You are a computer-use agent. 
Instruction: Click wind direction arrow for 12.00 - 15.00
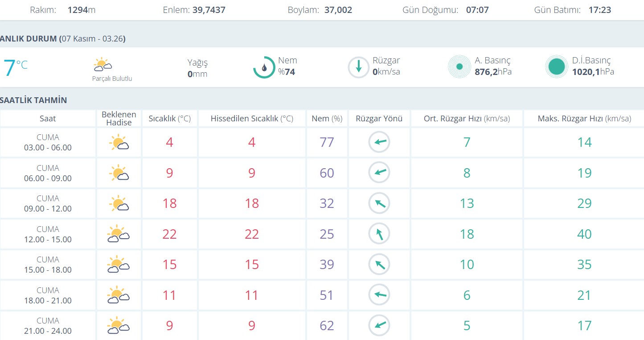coord(379,234)
